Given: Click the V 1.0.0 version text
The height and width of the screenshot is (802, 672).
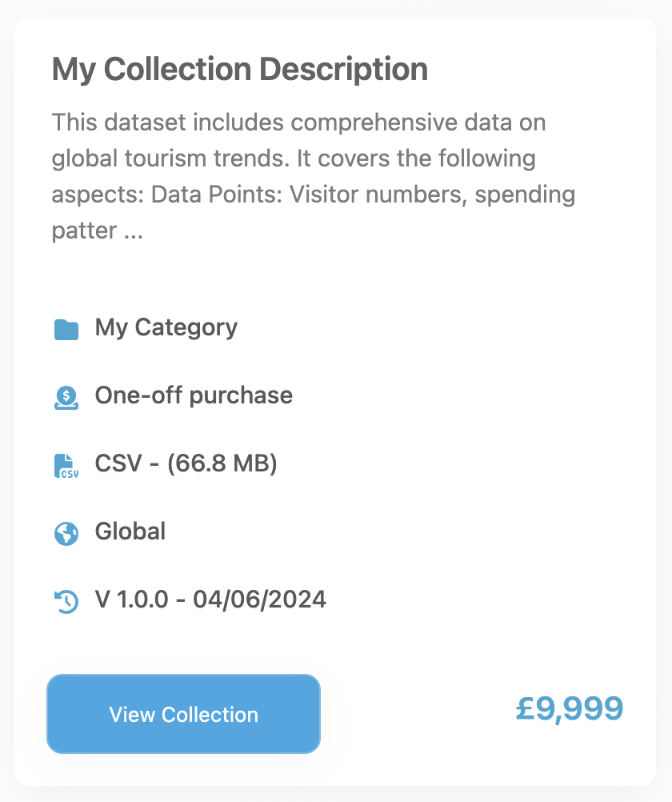Looking at the screenshot, I should pos(131,599).
